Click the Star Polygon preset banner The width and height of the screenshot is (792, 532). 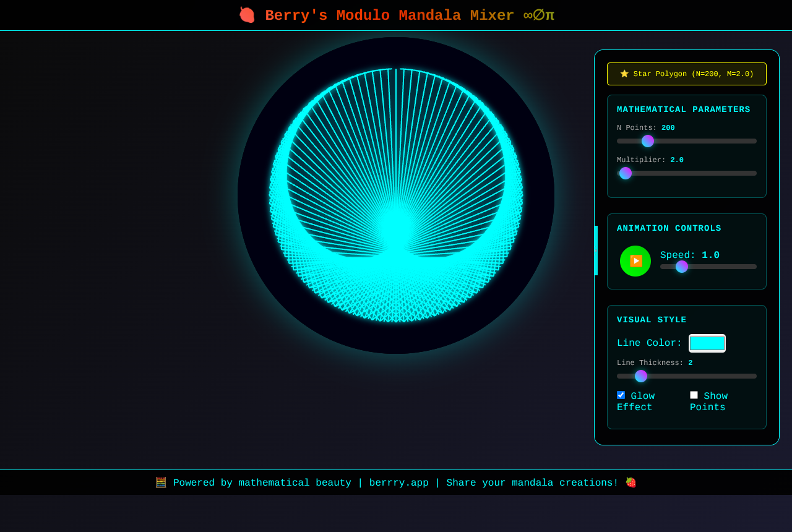coord(687,74)
